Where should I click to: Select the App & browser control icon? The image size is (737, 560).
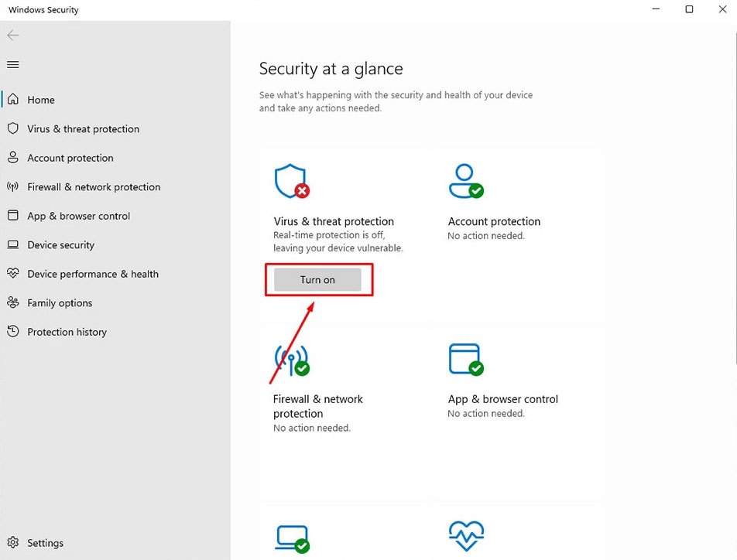(12, 216)
